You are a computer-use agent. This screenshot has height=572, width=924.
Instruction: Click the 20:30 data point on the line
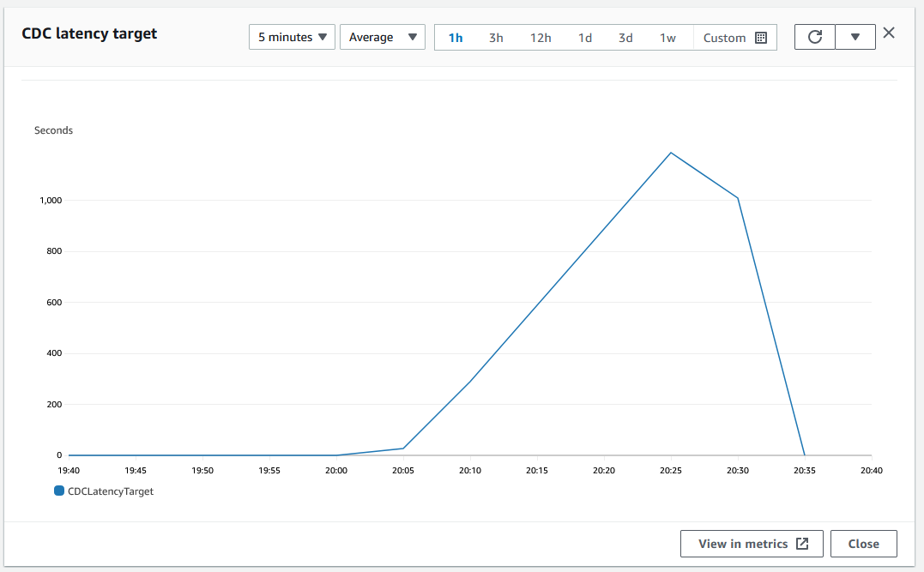click(738, 198)
